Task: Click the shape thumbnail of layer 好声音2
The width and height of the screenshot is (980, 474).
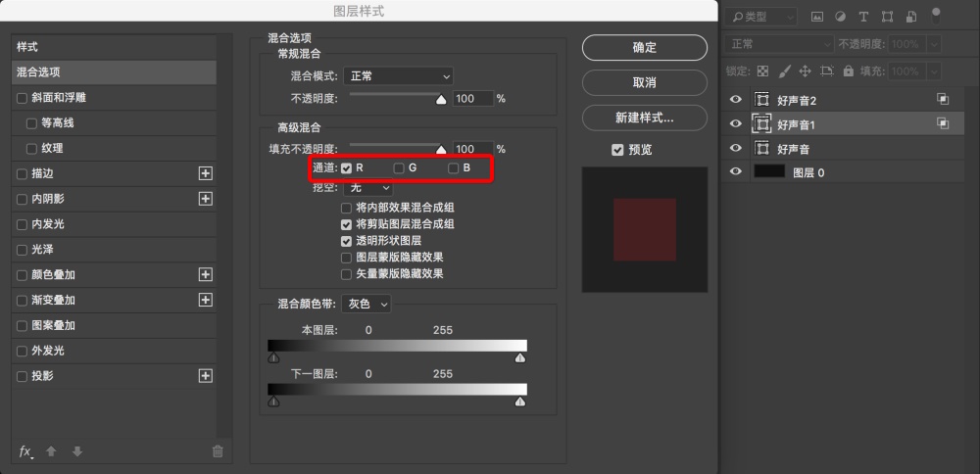Action: pos(761,99)
